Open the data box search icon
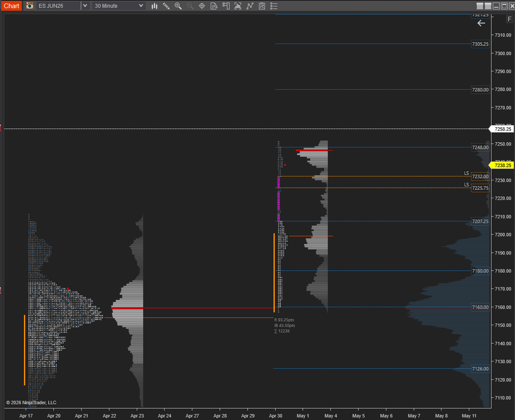 (x=214, y=6)
